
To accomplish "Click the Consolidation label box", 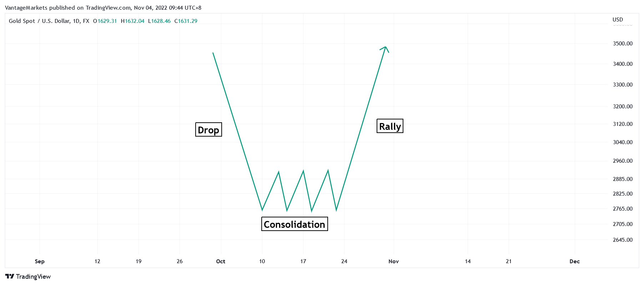I will click(295, 224).
